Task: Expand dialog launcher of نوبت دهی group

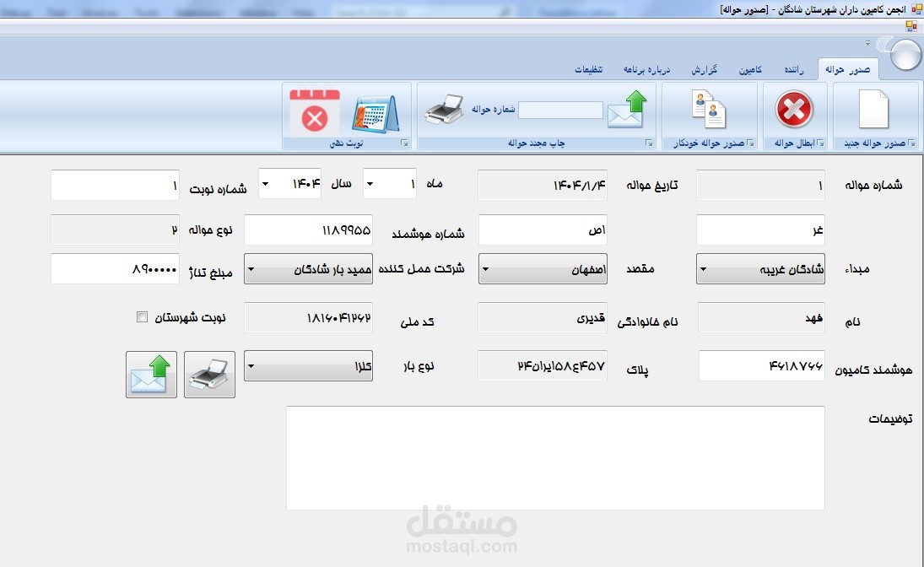Action: click(404, 143)
